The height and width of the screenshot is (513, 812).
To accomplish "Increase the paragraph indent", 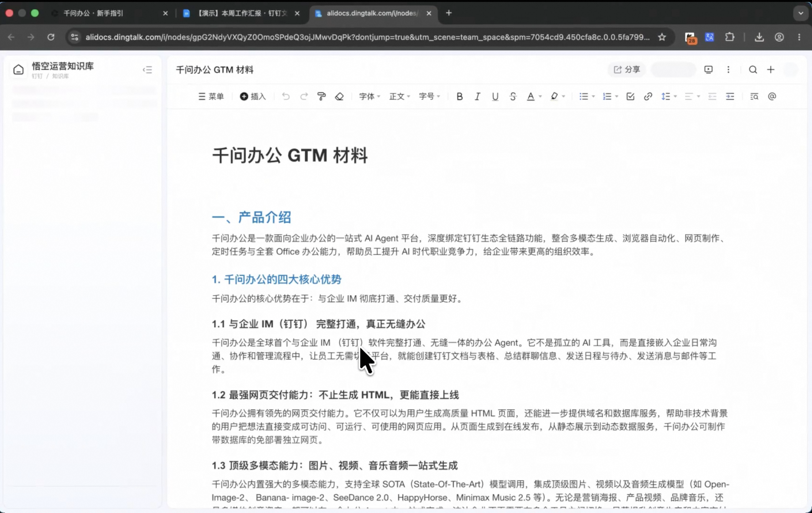I will [x=730, y=96].
